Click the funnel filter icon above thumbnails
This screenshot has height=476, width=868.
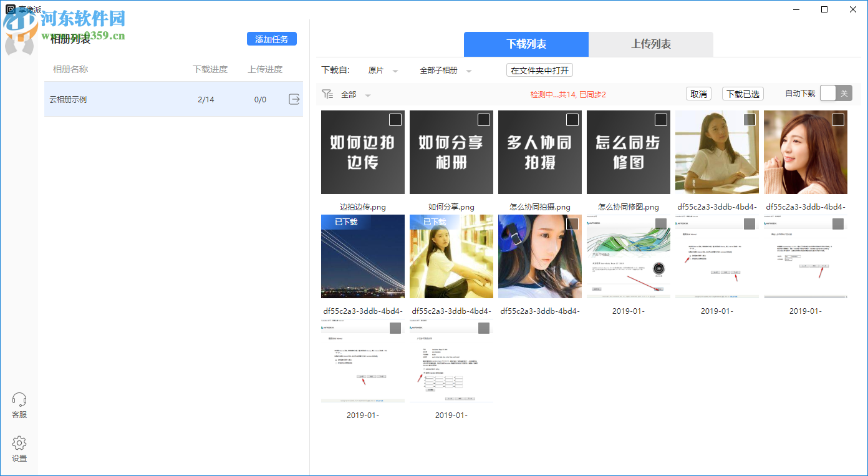pos(327,93)
